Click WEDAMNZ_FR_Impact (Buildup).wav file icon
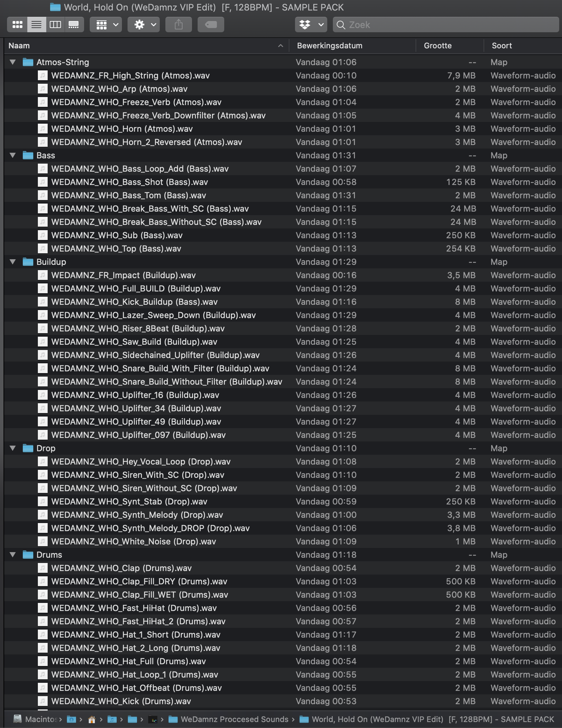562x728 pixels. [42, 275]
